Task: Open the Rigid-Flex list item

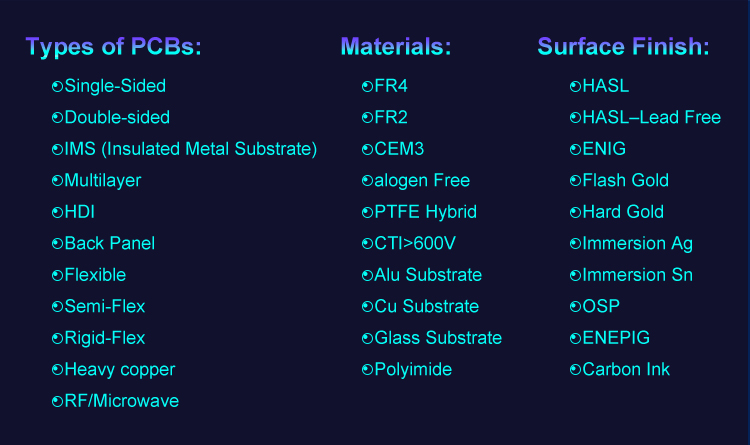Action: (105, 338)
